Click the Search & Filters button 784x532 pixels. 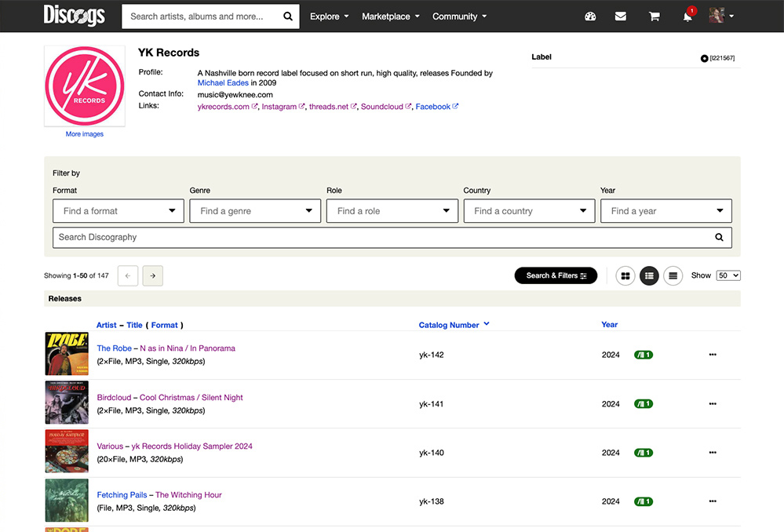(556, 275)
